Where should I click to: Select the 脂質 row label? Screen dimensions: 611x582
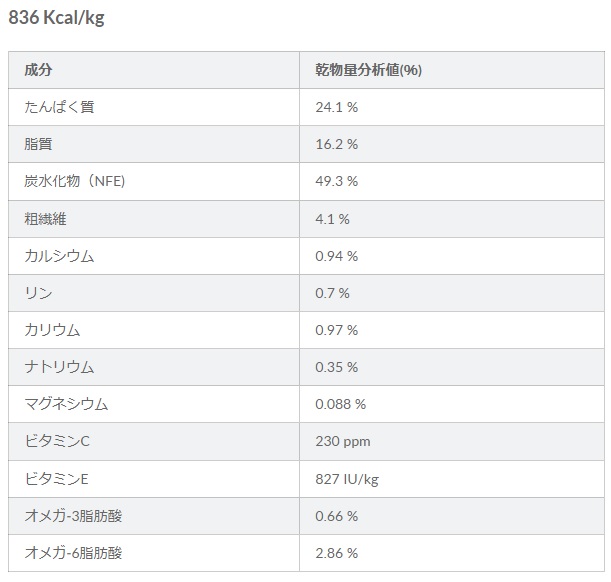(x=38, y=144)
